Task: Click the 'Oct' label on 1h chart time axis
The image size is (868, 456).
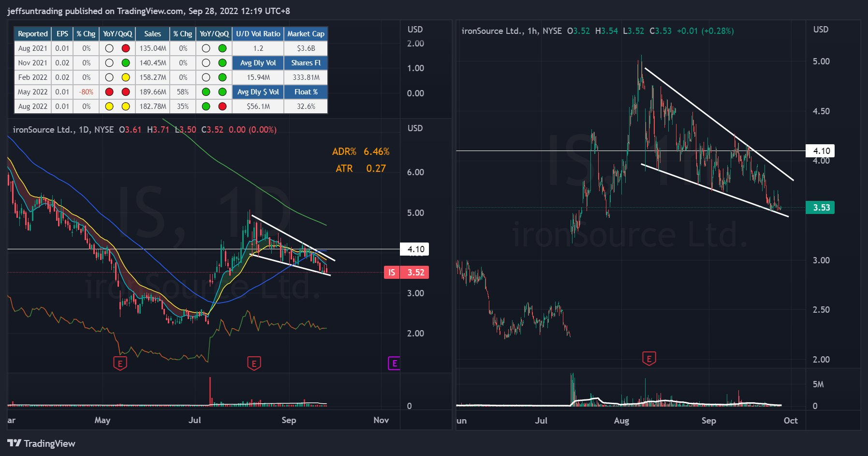Action: point(791,421)
